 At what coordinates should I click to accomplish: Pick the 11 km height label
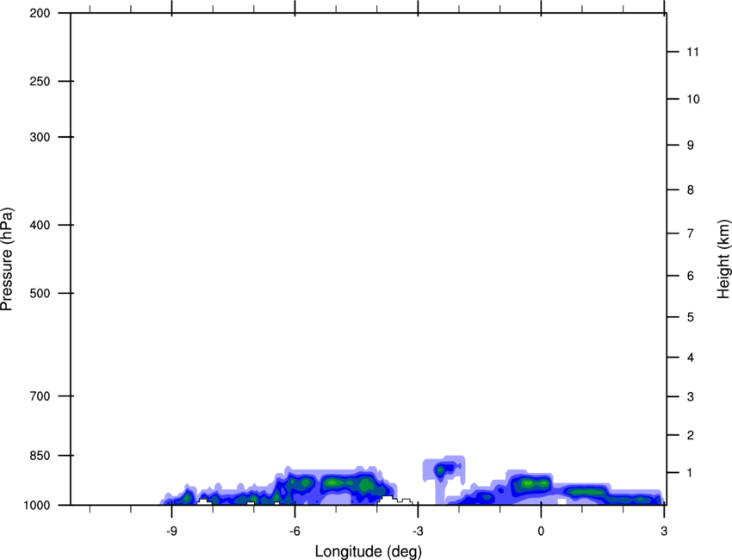[693, 52]
